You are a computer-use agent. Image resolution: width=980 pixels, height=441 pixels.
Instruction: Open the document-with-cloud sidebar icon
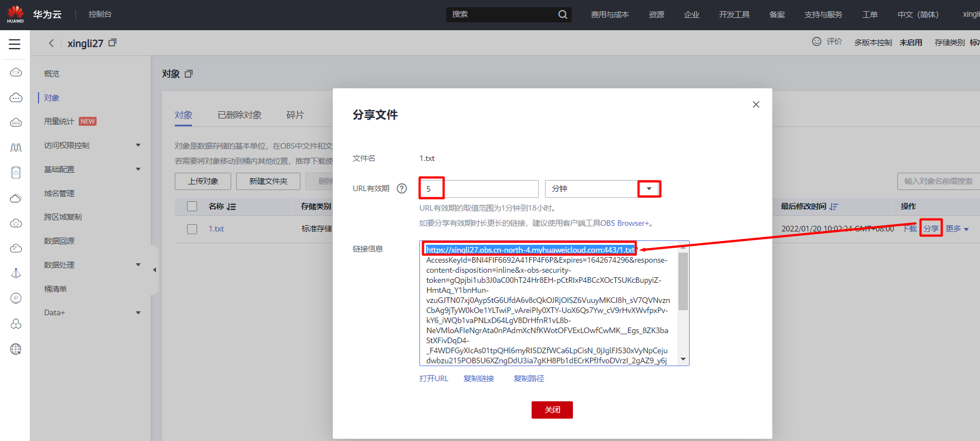(x=16, y=173)
